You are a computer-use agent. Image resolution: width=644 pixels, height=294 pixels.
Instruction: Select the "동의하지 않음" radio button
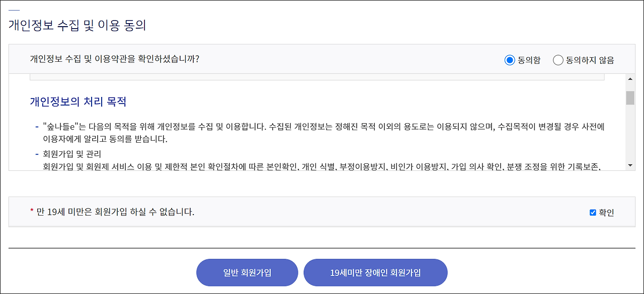coord(558,59)
